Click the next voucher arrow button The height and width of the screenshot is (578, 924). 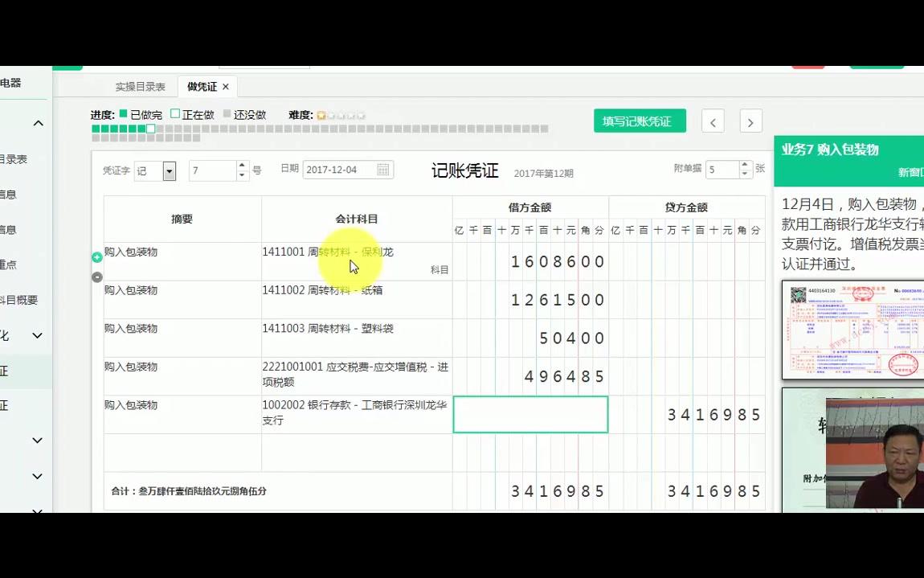point(750,121)
